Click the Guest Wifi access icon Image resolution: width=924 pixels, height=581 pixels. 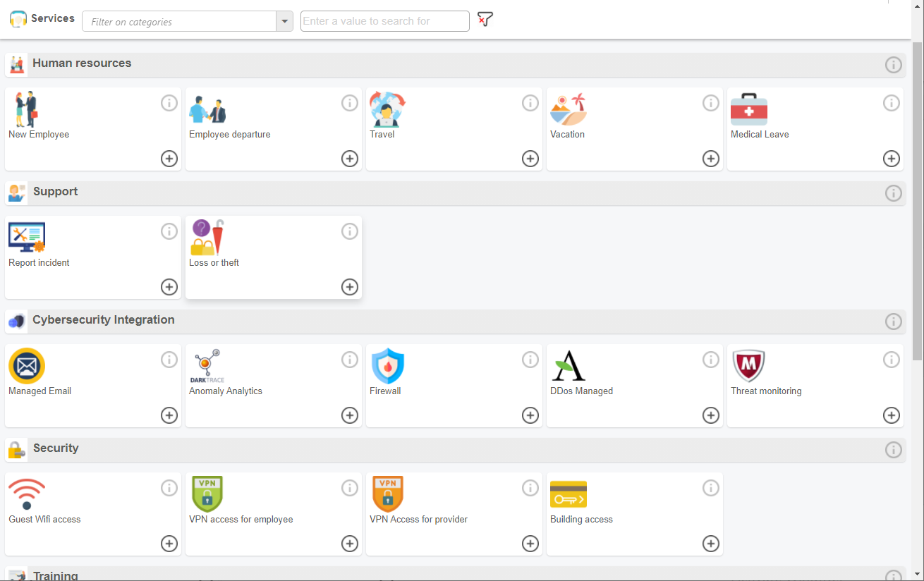tap(27, 494)
